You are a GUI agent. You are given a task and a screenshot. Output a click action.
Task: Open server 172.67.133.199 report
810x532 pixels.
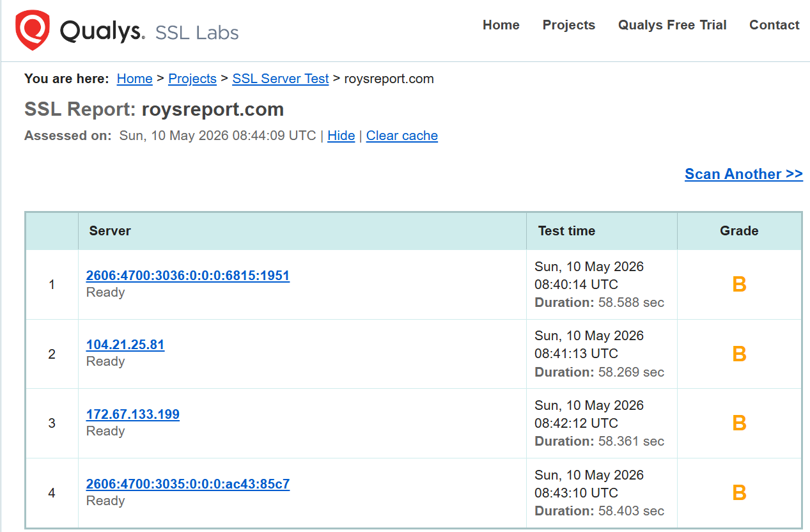point(133,414)
